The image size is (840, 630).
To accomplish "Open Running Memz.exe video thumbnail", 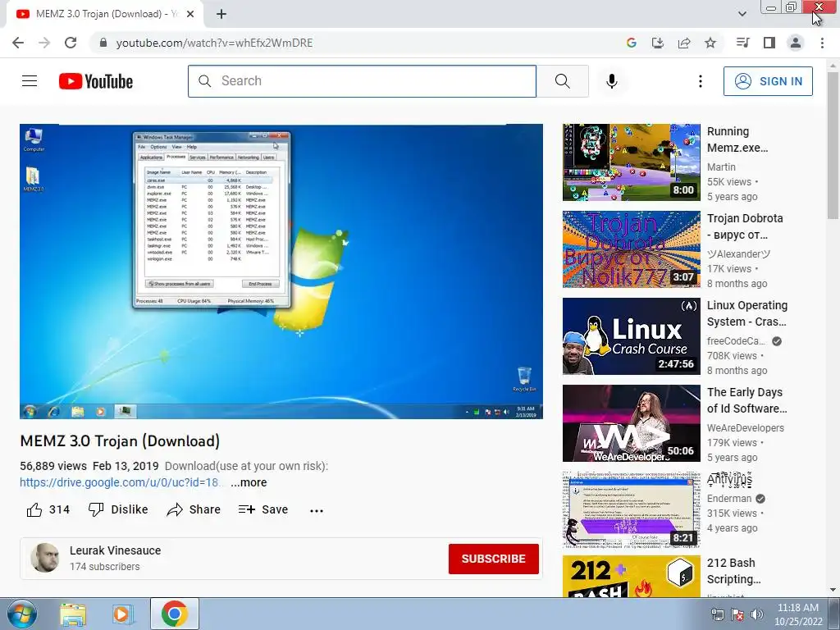I will [631, 162].
